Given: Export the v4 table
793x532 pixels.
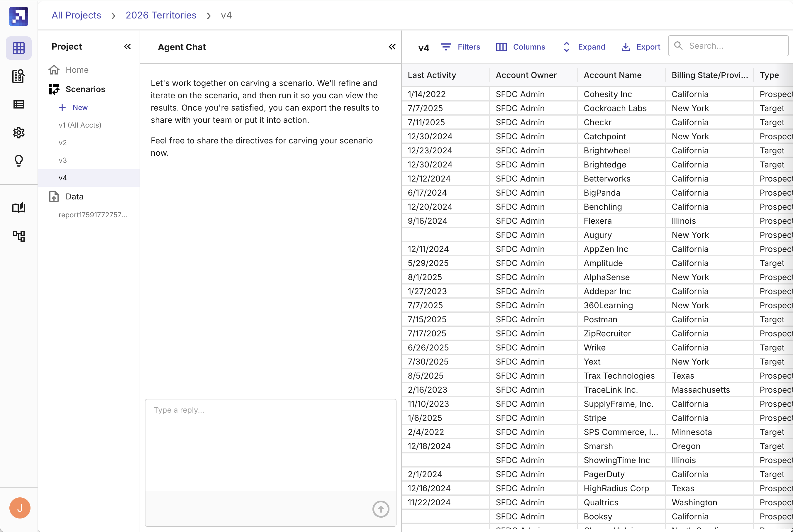Looking at the screenshot, I should click(x=641, y=47).
